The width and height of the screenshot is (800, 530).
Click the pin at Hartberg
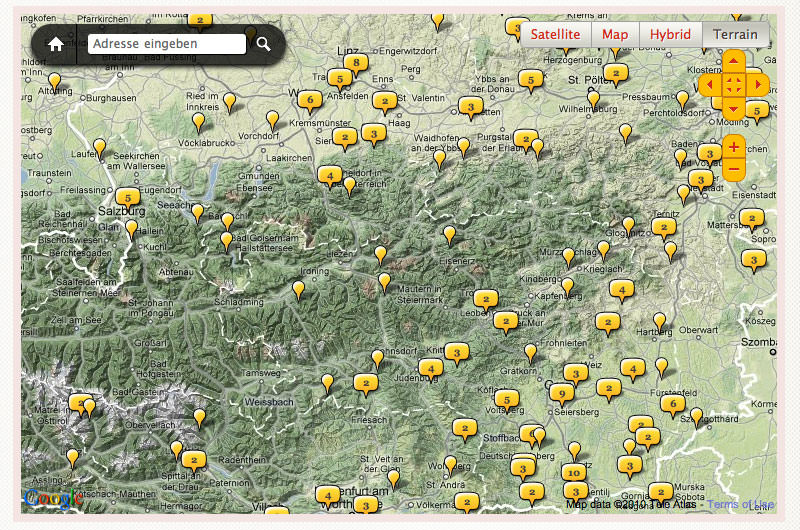point(660,321)
